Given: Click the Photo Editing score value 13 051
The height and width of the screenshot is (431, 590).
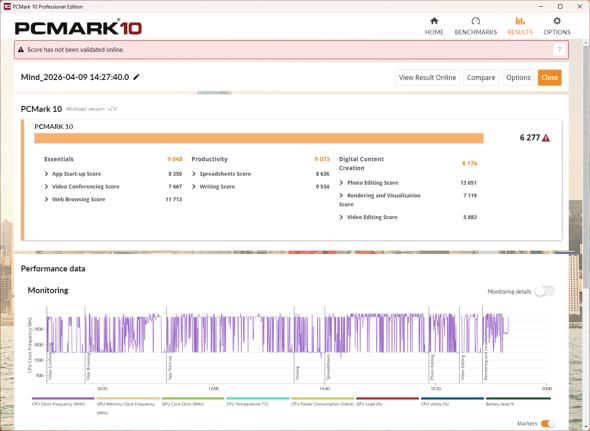Looking at the screenshot, I should click(x=468, y=183).
